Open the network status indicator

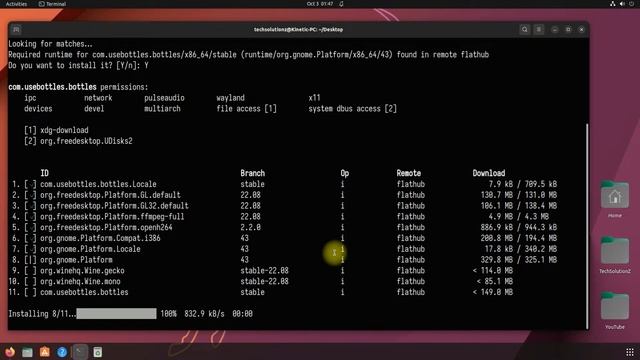pyautogui.click(x=613, y=4)
